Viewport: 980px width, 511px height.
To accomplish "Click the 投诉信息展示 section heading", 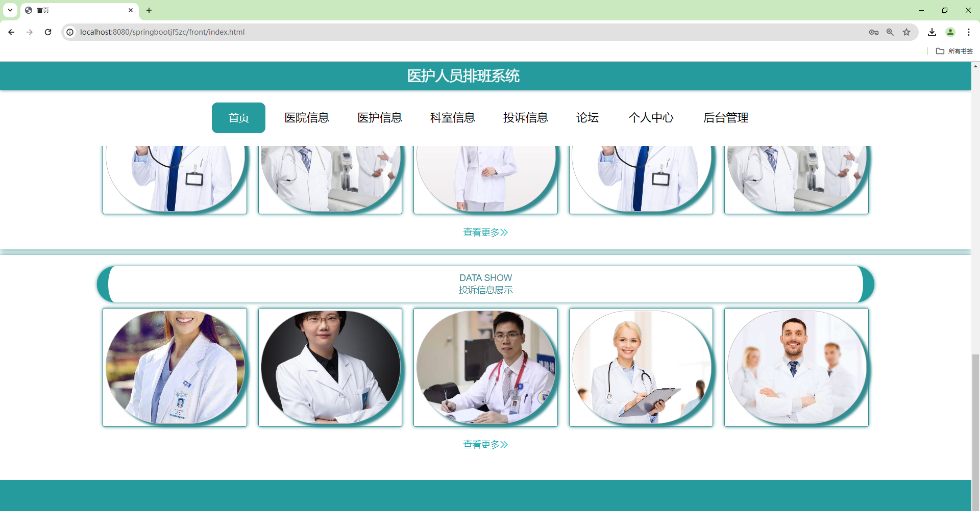I will (x=485, y=290).
